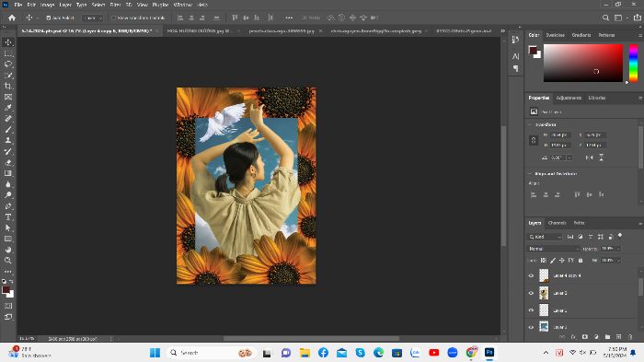644x362 pixels.
Task: Open the Fill value dropdown arrow
Action: (617, 261)
